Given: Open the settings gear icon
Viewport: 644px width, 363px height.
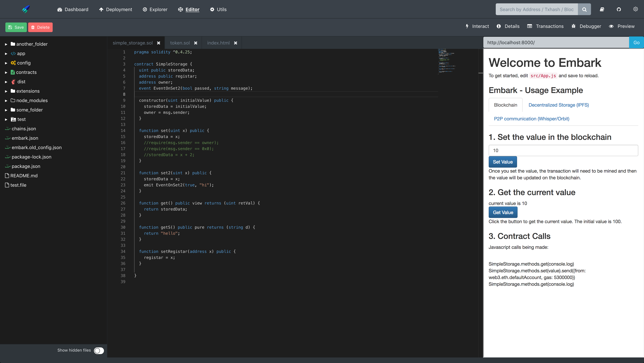Looking at the screenshot, I should click(635, 9).
